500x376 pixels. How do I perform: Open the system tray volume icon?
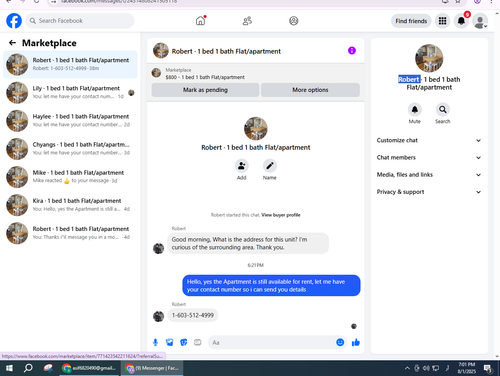[426, 368]
